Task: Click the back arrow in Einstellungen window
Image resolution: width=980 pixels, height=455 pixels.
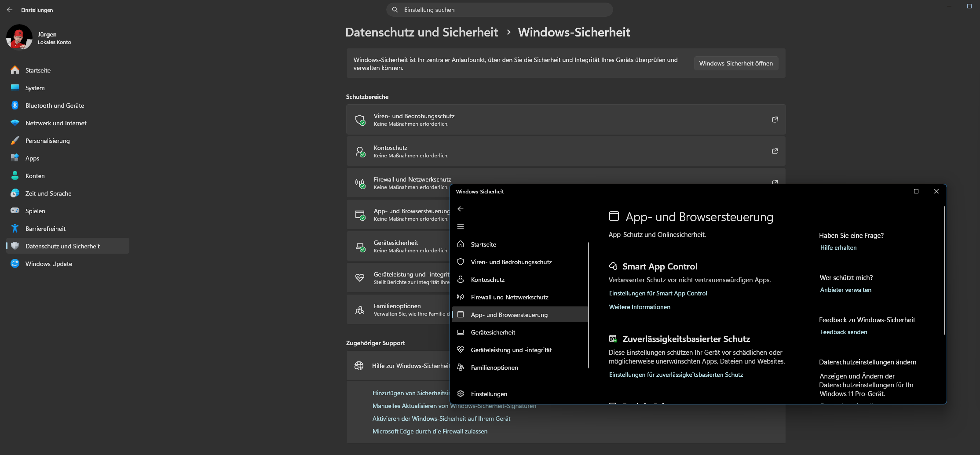Action: tap(10, 10)
